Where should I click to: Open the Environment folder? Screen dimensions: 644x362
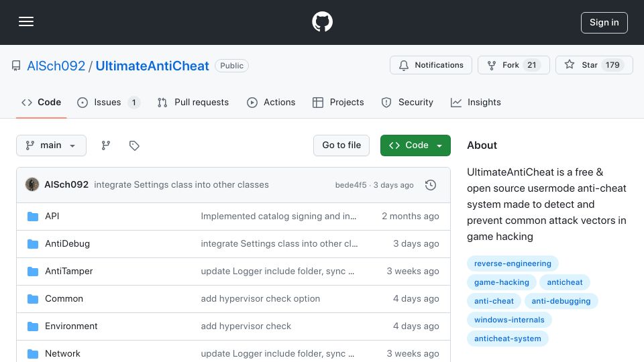71,326
